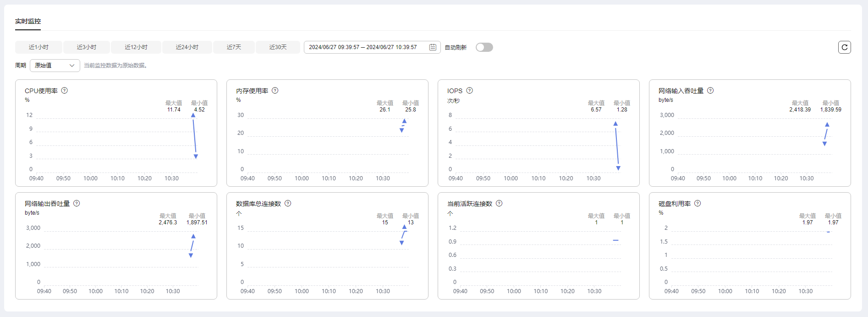Select the 近1小时 time range
The image size is (868, 317).
(38, 47)
